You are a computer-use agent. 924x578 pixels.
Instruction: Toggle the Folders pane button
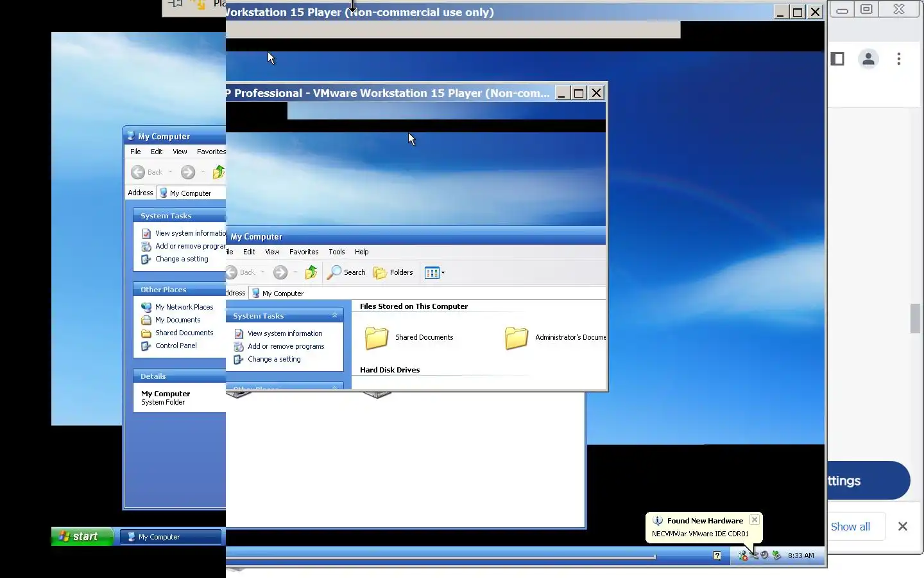click(393, 272)
